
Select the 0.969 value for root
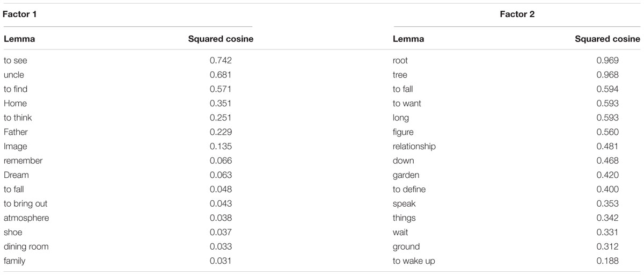tap(608, 61)
